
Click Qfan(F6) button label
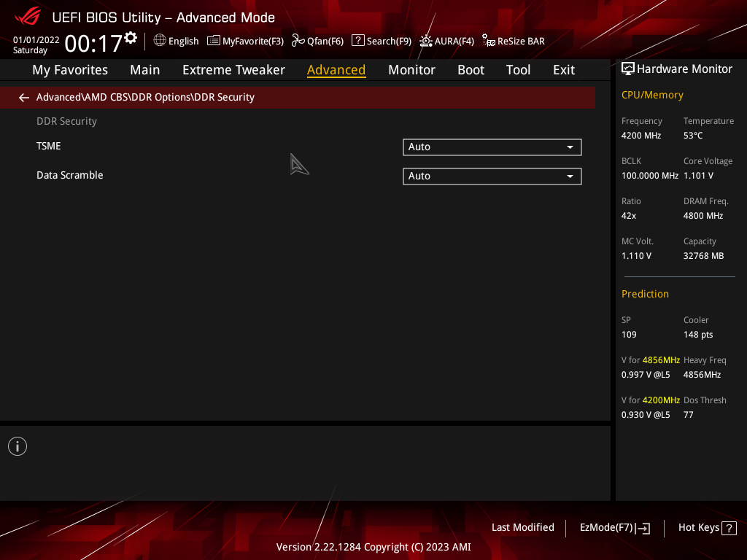click(325, 42)
